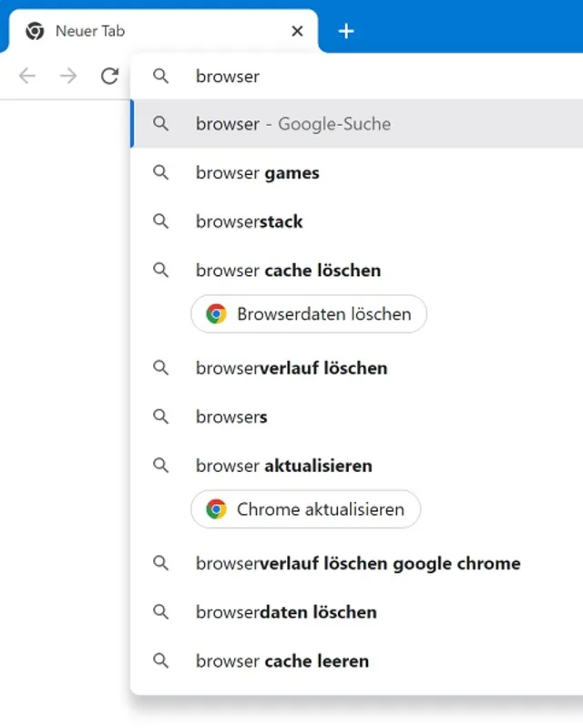
Task: Click search icon beside 'browser cache leeren'
Action: click(161, 661)
